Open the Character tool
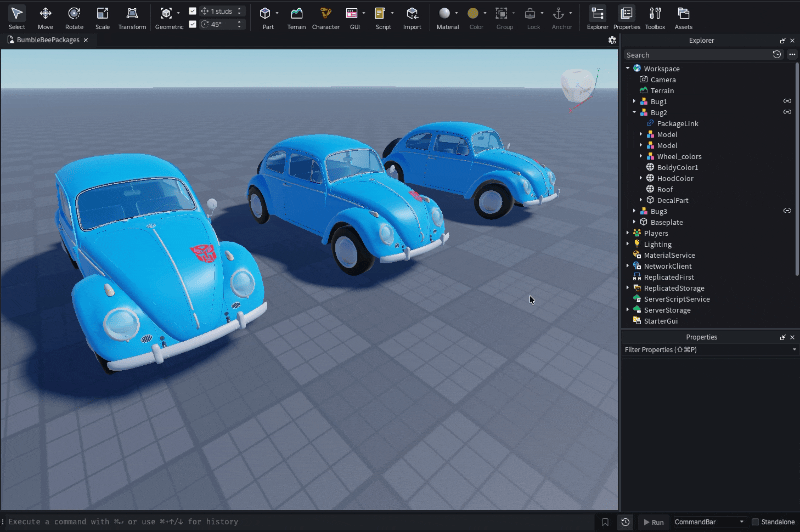800x532 pixels. pyautogui.click(x=326, y=18)
